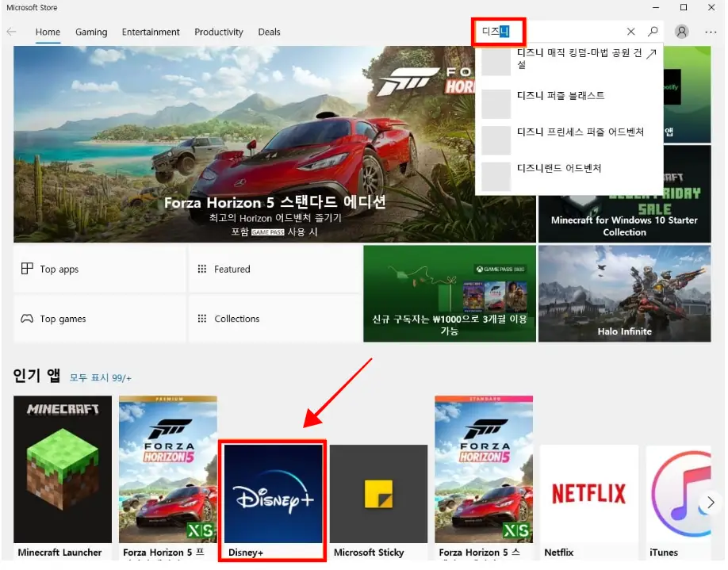Open the Top games button

point(100,319)
